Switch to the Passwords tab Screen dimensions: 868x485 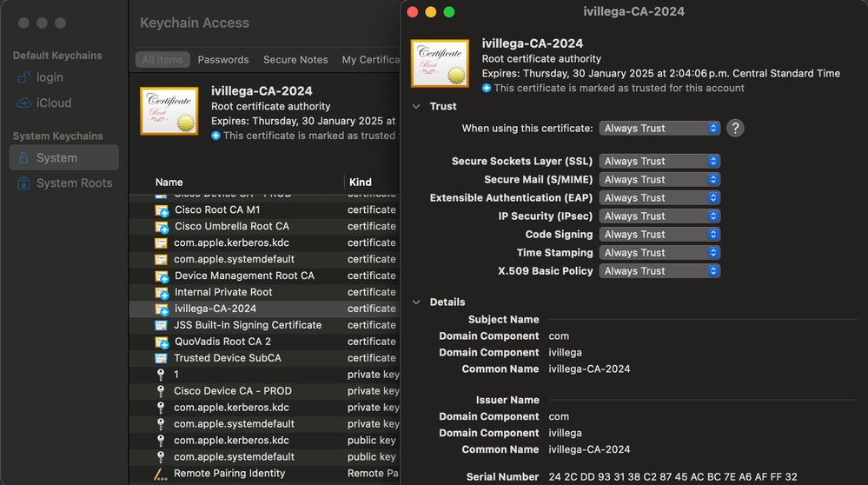pyautogui.click(x=223, y=60)
